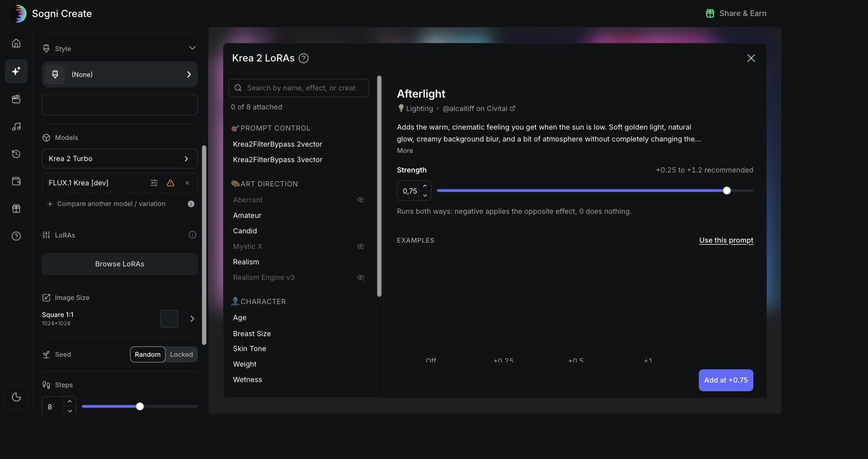Open the wallet icon in sidebar
This screenshot has width=868, height=459.
[16, 181]
